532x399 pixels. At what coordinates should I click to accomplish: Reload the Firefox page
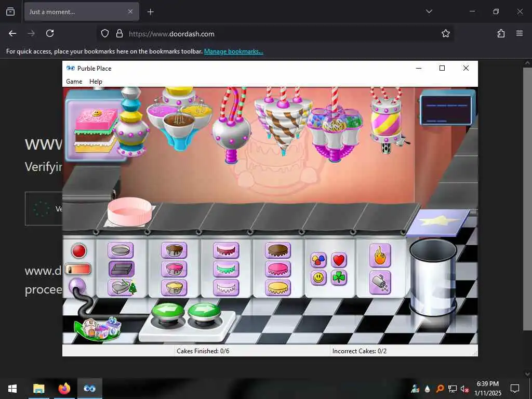click(50, 33)
